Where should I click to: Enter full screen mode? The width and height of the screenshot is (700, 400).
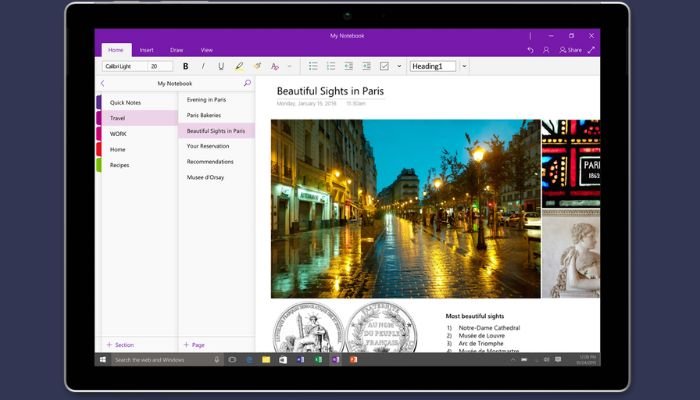(x=591, y=50)
